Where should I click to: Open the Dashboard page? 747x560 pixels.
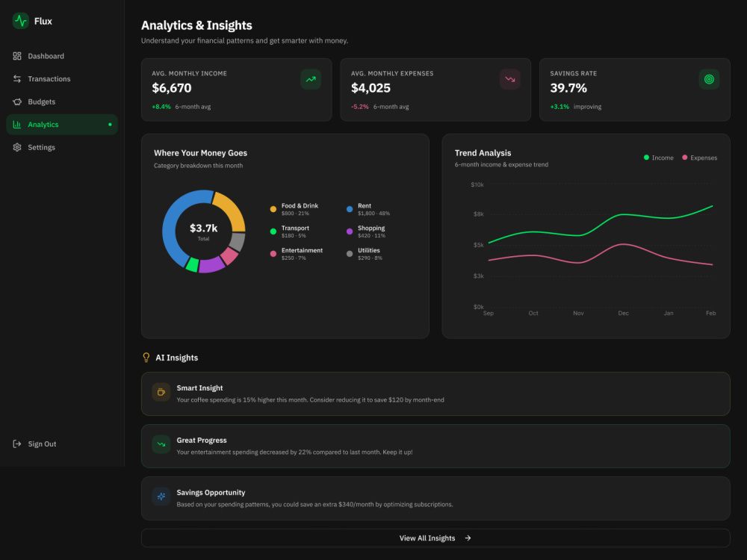tap(62, 56)
